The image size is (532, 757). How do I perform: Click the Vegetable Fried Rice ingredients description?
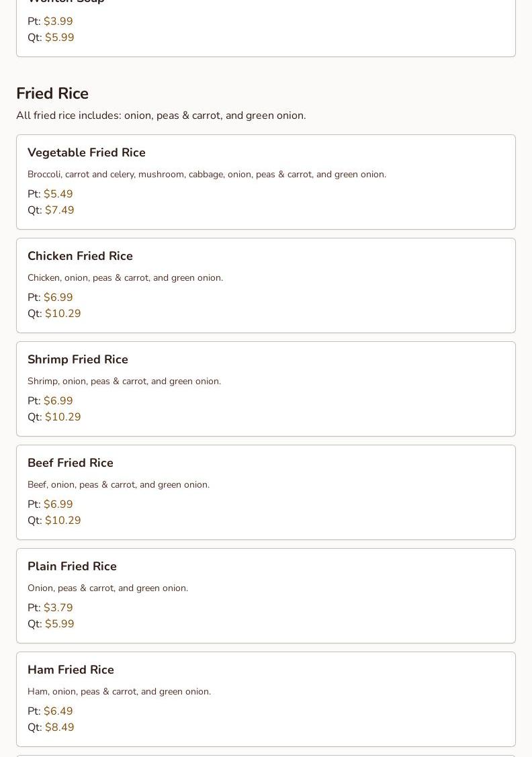pyautogui.click(x=207, y=175)
